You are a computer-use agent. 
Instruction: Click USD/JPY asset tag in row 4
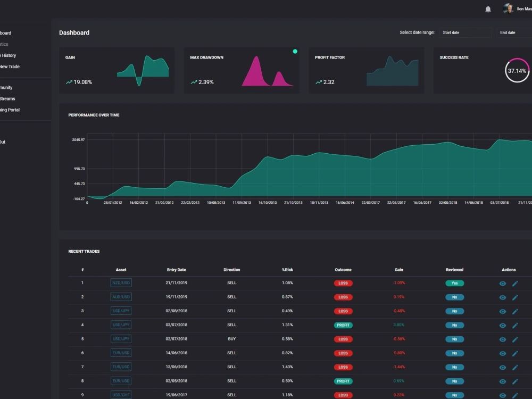121,325
